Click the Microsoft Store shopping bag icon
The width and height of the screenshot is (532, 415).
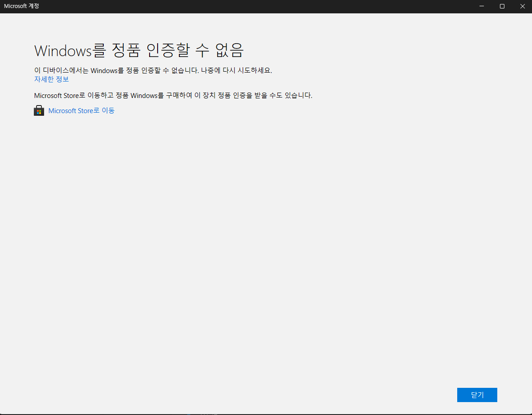click(39, 110)
